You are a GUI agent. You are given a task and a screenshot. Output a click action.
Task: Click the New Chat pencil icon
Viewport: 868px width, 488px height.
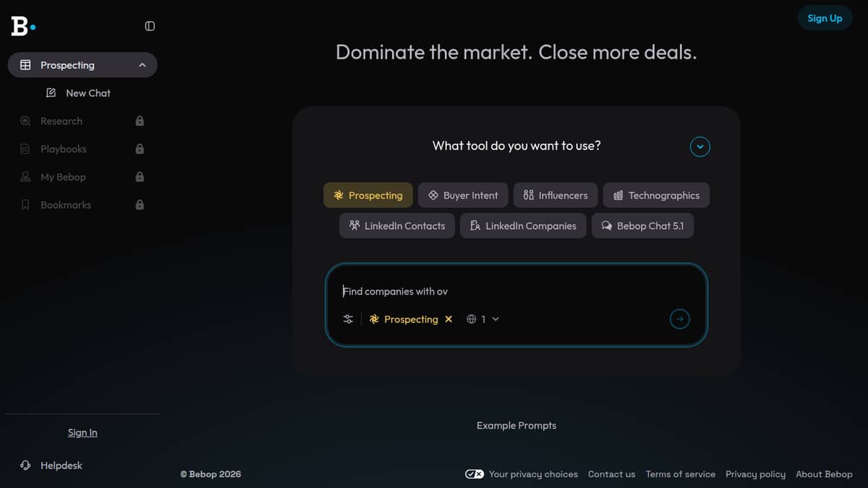tap(51, 93)
